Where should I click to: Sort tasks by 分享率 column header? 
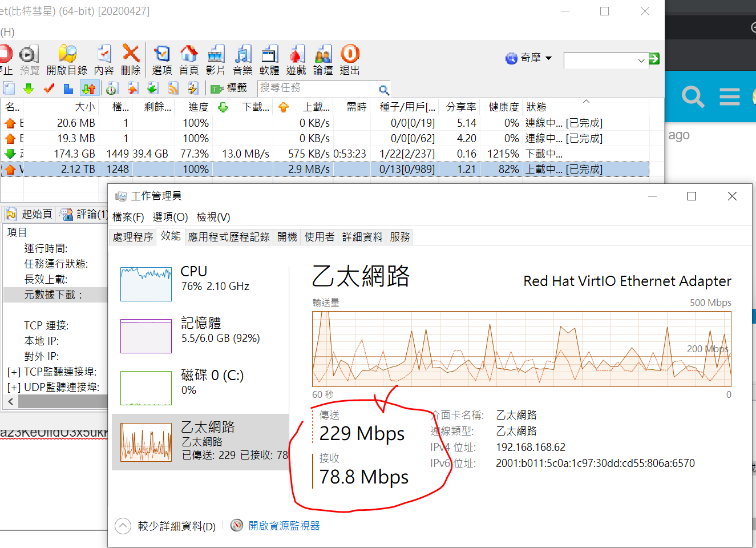(x=461, y=107)
